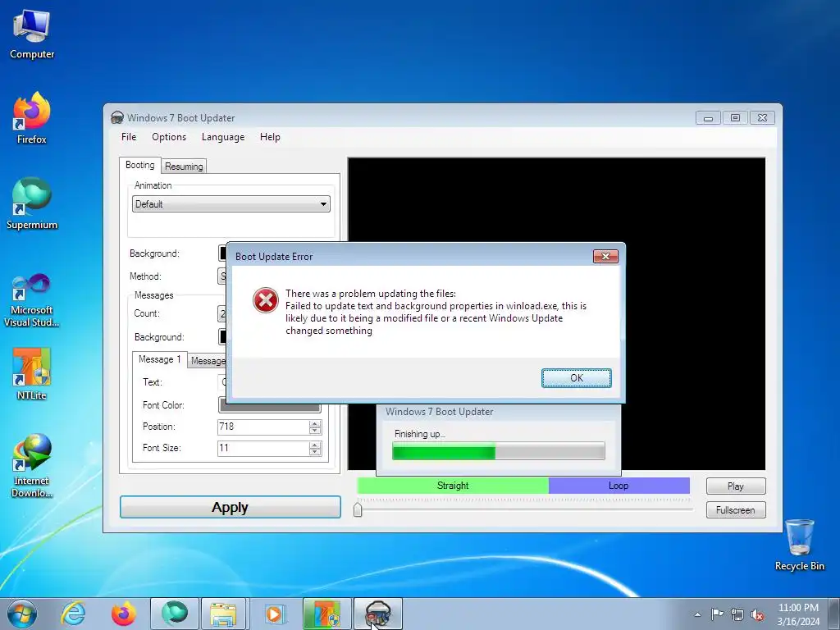Click the Boot Updater title bar app icon

116,117
